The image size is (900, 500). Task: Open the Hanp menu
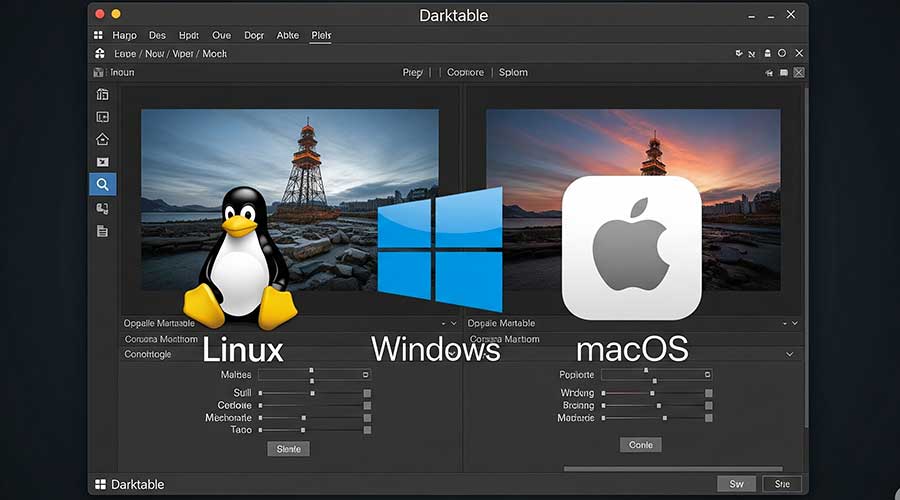point(125,35)
